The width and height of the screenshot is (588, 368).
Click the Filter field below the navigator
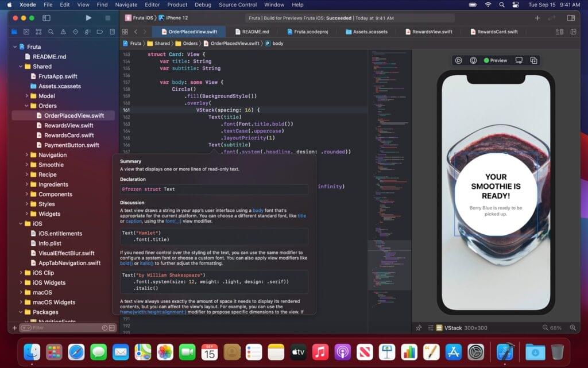coord(63,327)
